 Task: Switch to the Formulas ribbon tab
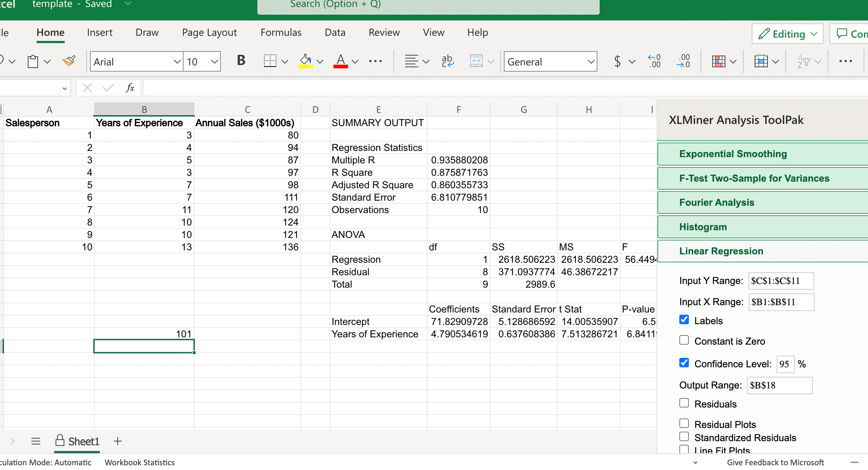tap(281, 33)
